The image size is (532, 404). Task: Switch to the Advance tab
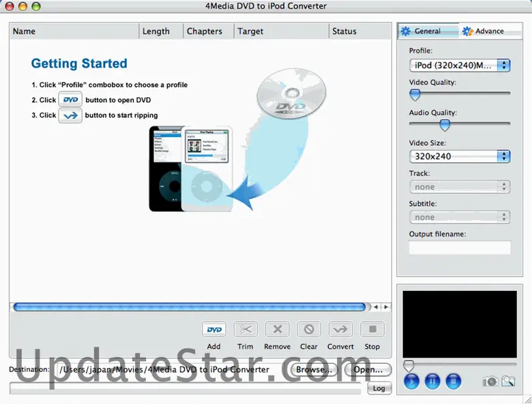click(x=484, y=31)
